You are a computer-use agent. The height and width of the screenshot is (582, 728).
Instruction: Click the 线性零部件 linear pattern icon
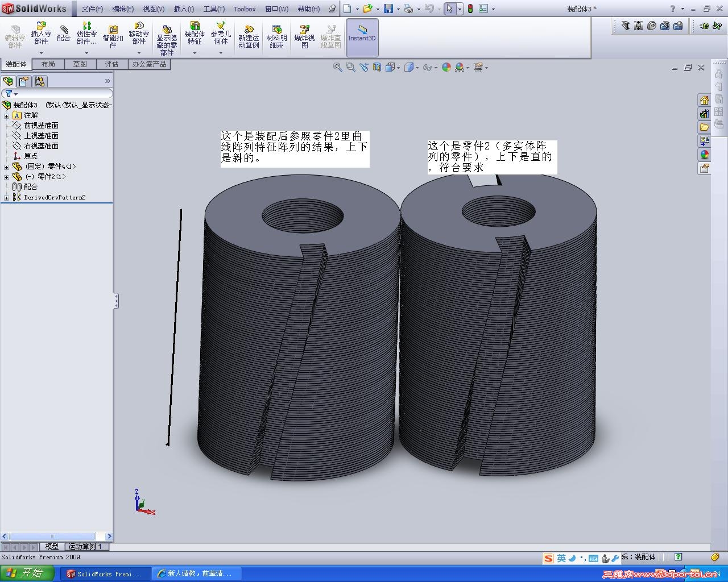(86, 34)
